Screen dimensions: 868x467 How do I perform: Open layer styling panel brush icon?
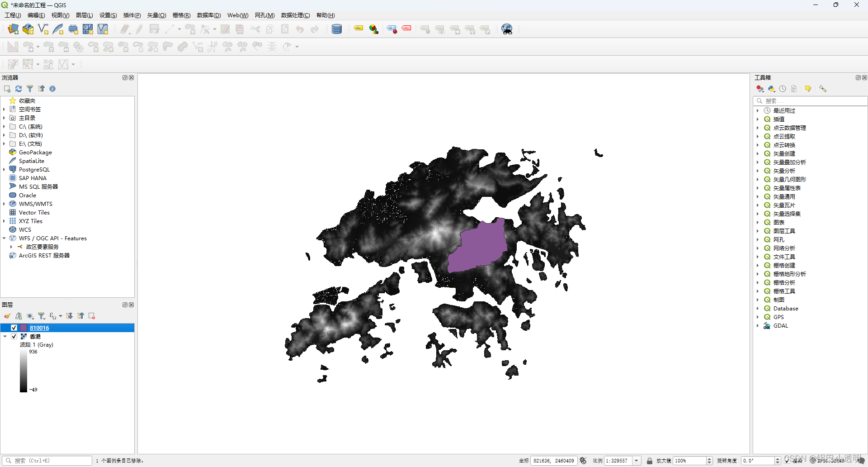pyautogui.click(x=7, y=316)
